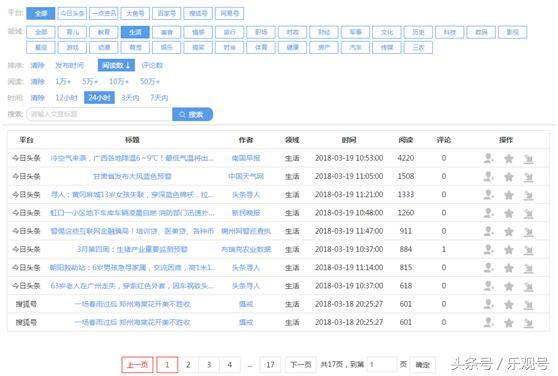Select the 汽车 domain tab
This screenshot has width=558, height=376.
click(x=356, y=47)
